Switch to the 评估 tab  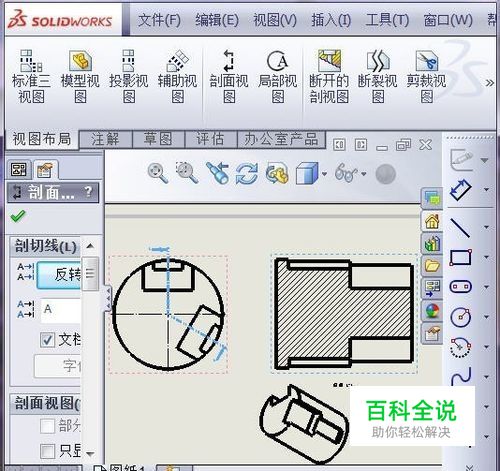pyautogui.click(x=210, y=139)
